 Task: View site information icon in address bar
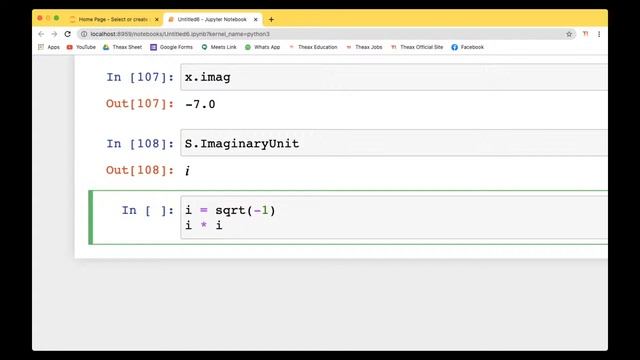(x=84, y=34)
